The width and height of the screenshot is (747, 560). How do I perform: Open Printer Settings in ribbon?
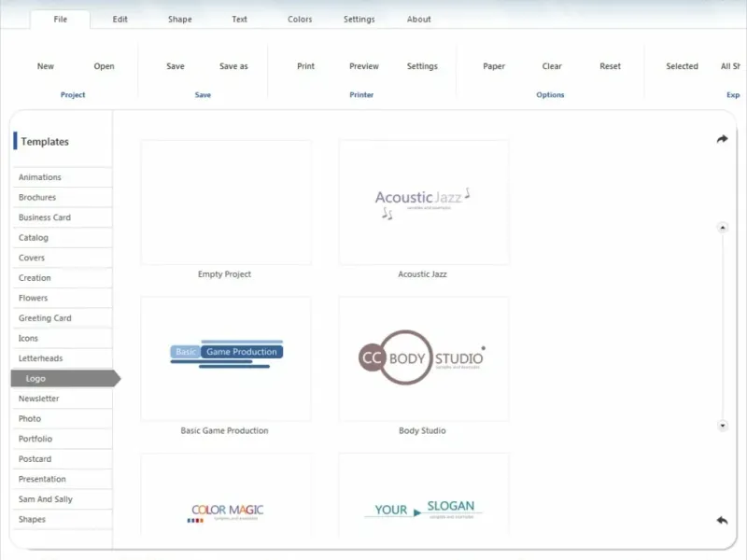(x=422, y=66)
